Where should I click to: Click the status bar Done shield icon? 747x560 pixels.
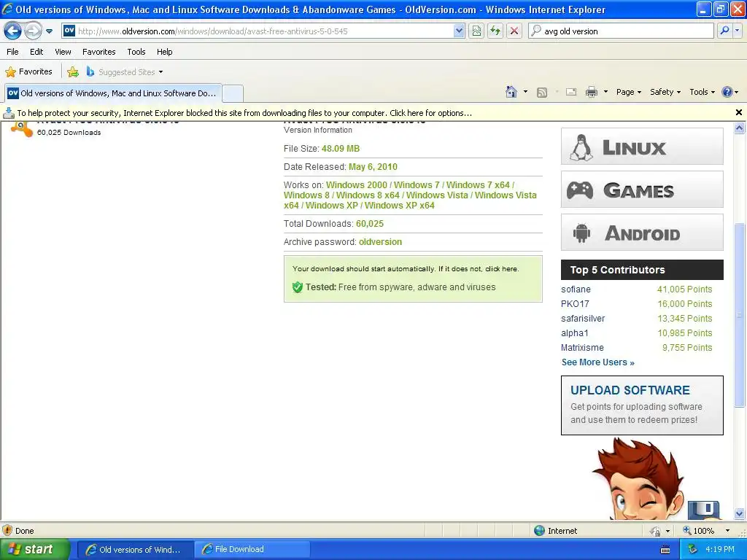7,531
